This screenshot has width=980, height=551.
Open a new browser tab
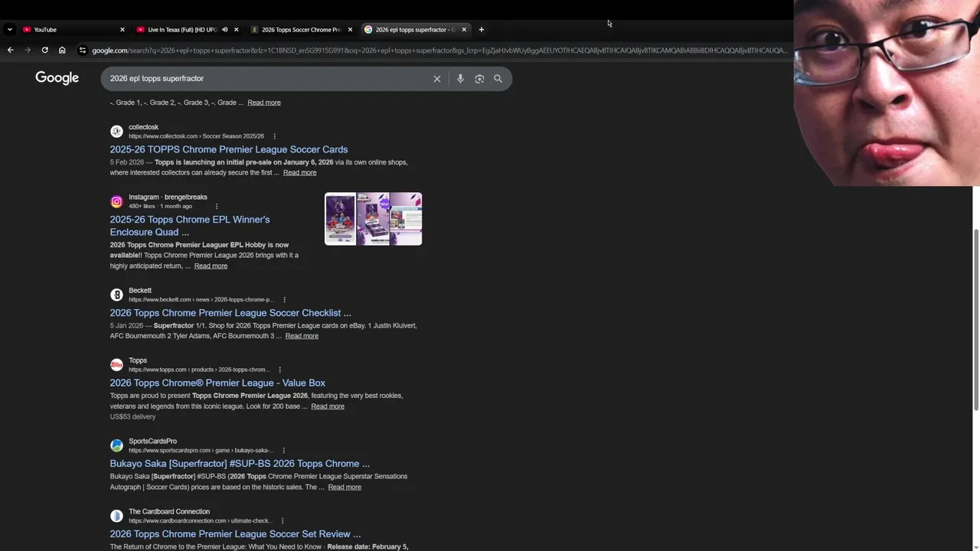[482, 29]
